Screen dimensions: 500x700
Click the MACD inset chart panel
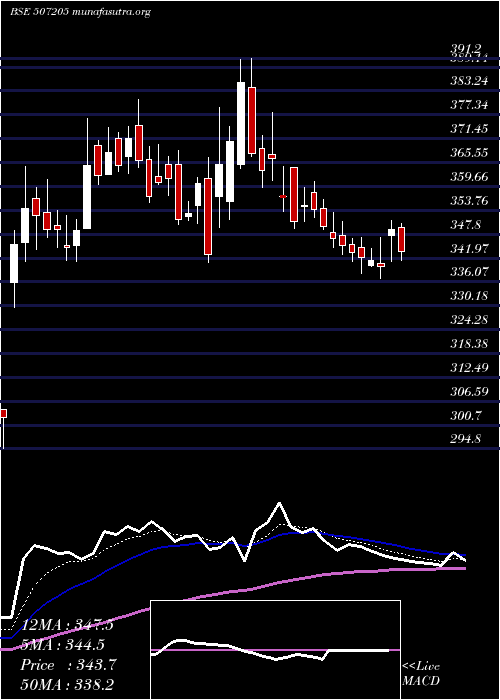275,650
